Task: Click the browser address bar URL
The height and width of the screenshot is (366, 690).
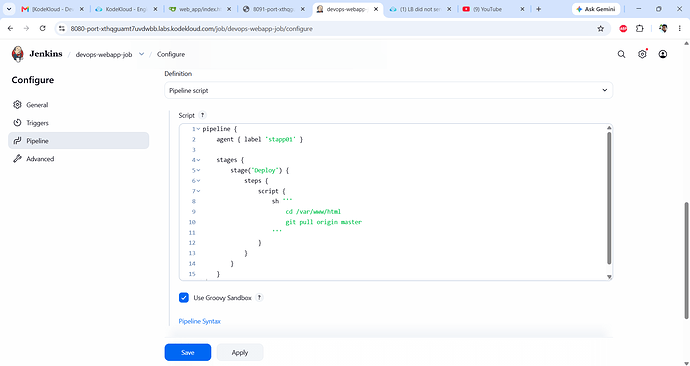Action: pos(191,29)
